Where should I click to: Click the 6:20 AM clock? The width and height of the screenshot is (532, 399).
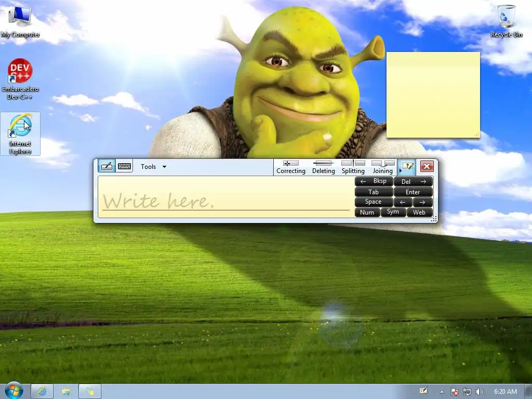[x=505, y=392]
